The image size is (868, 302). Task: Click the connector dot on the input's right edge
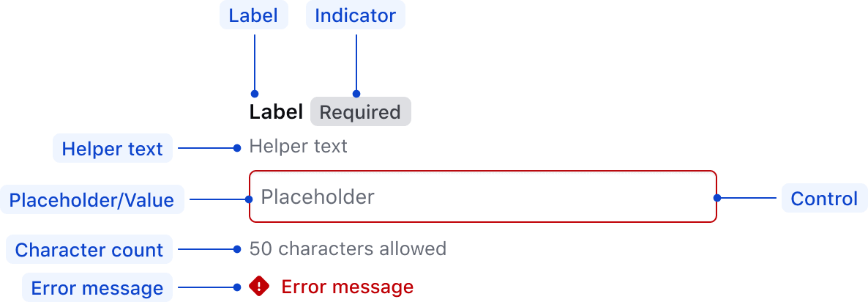[x=717, y=198]
